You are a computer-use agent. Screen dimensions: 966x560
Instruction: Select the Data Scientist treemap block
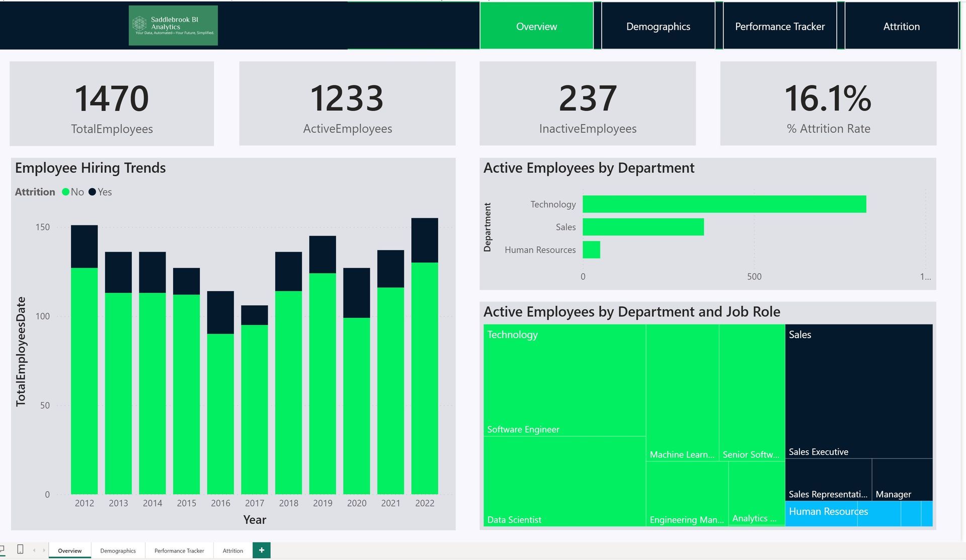pos(564,481)
